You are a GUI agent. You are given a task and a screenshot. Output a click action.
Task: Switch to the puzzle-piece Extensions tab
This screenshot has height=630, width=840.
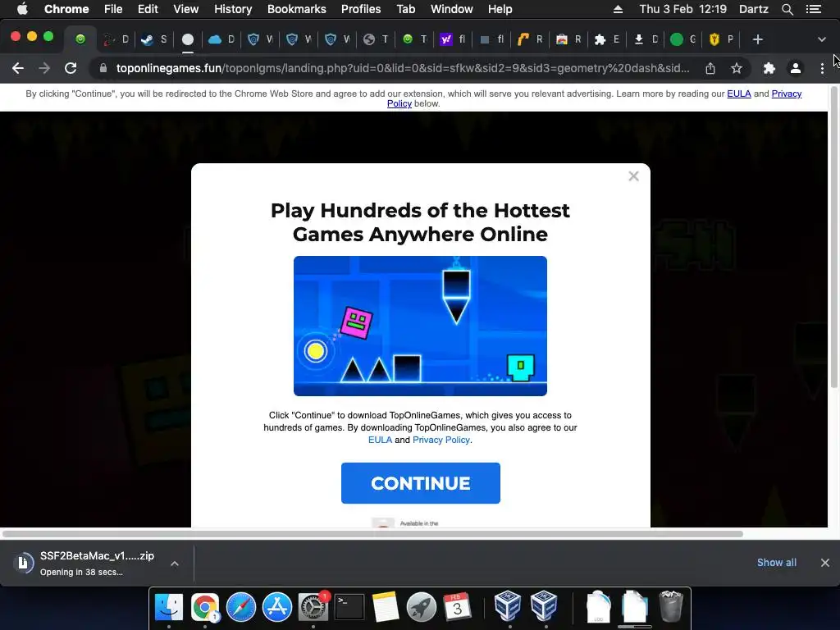606,39
